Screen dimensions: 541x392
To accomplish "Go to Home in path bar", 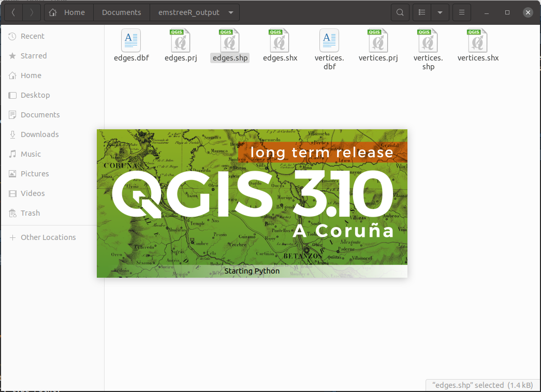I will 68,12.
